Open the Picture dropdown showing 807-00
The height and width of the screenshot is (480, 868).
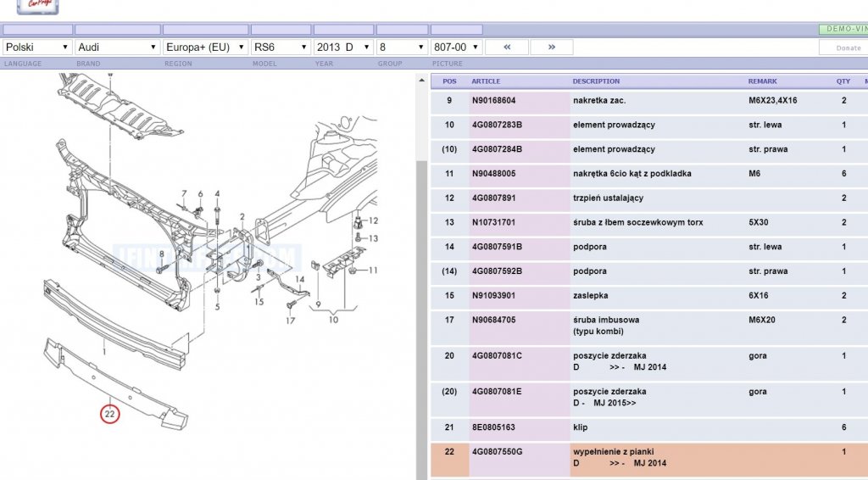[x=456, y=47]
